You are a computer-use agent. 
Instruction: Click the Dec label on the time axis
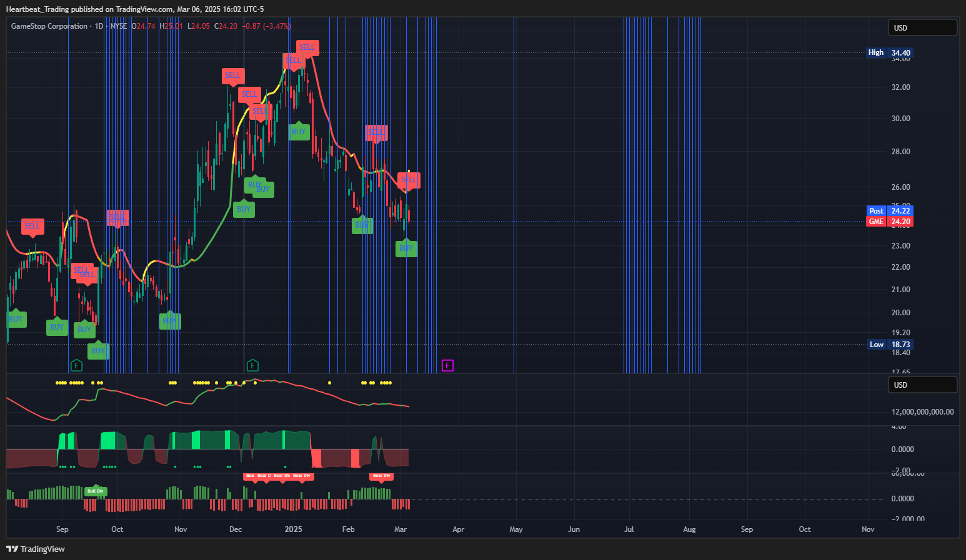coord(236,529)
